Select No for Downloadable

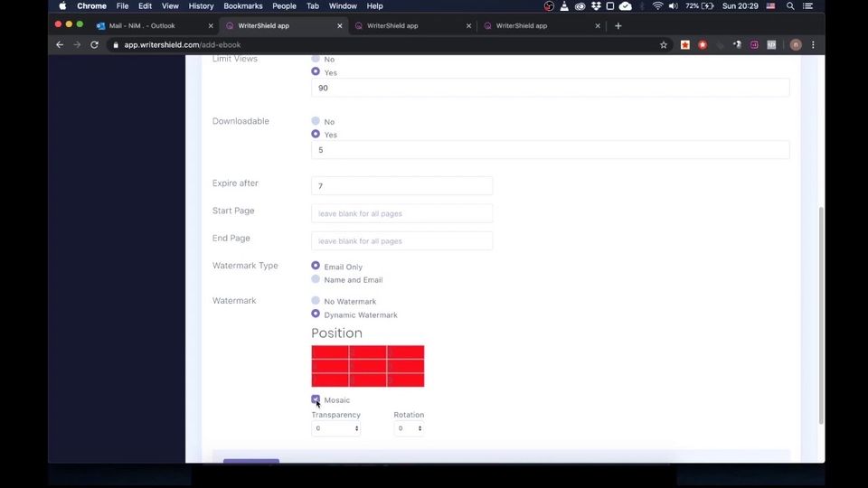point(316,120)
